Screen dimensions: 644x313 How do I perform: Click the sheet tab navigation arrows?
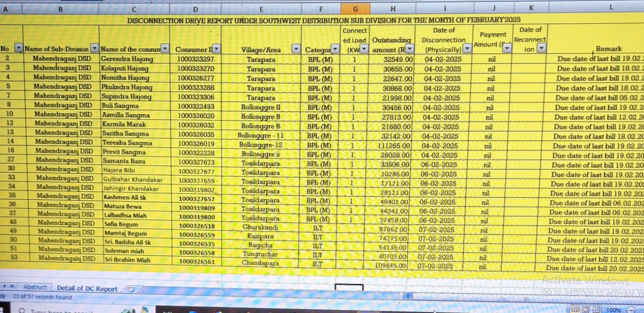click(10, 286)
